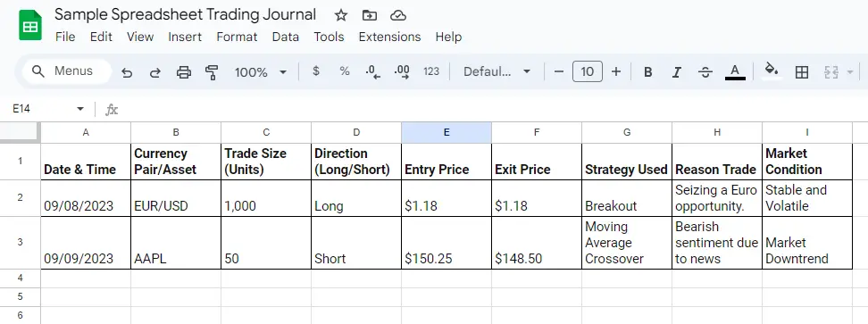868x324 pixels.
Task: Select the 'Currency Pair/Asset' header cell
Action: [176, 162]
